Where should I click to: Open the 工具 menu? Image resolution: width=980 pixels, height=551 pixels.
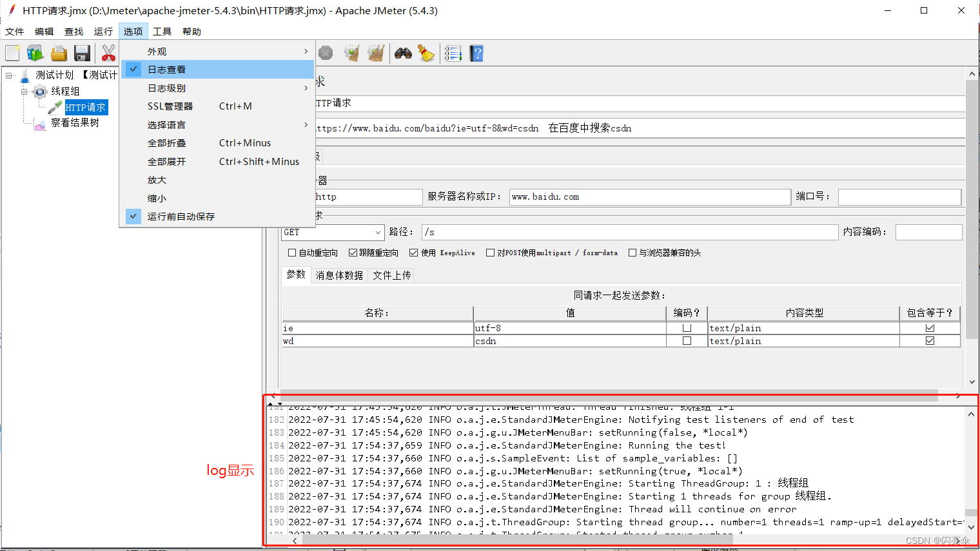tap(162, 31)
